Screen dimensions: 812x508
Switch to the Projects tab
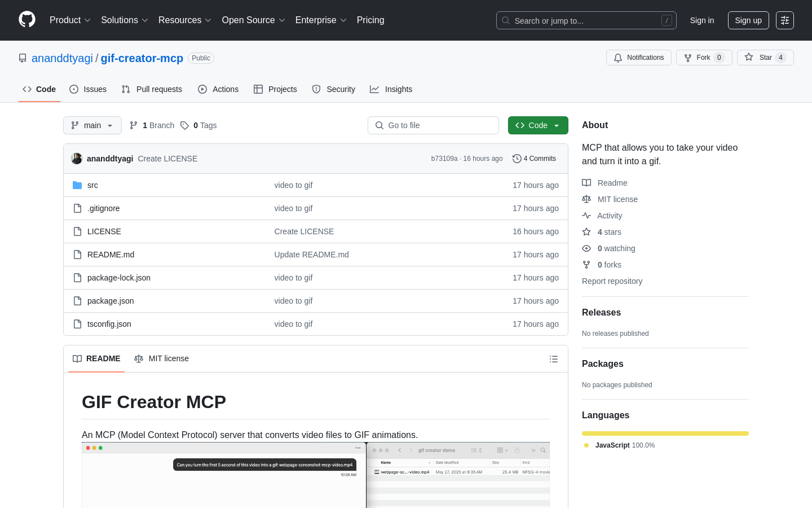(275, 89)
